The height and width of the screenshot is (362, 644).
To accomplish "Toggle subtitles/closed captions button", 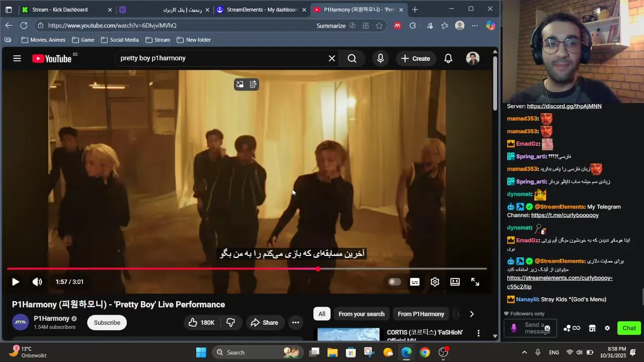I will point(415,282).
